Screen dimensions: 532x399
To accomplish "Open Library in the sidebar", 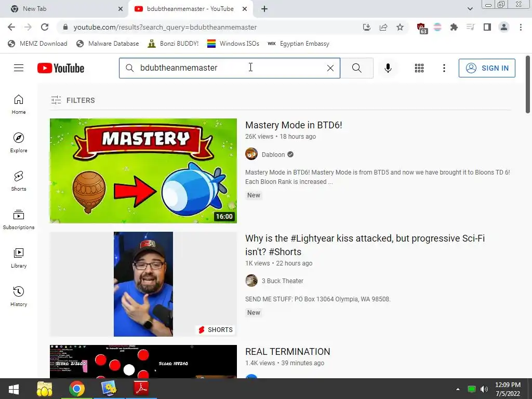I will click(x=19, y=258).
